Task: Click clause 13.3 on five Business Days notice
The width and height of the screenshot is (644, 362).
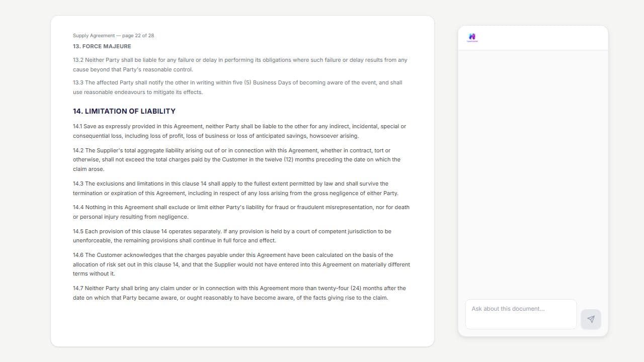Action: pyautogui.click(x=237, y=87)
